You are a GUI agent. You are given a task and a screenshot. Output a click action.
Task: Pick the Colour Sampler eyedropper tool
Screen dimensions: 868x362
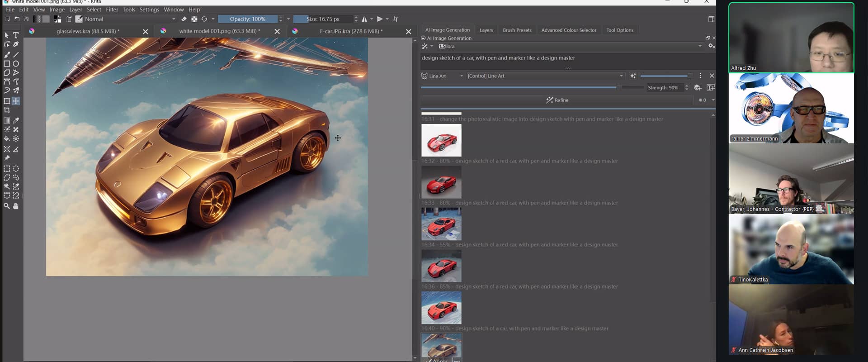tap(16, 121)
